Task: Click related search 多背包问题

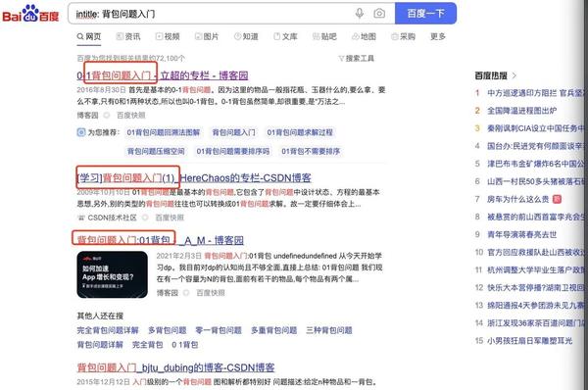Action: click(168, 330)
